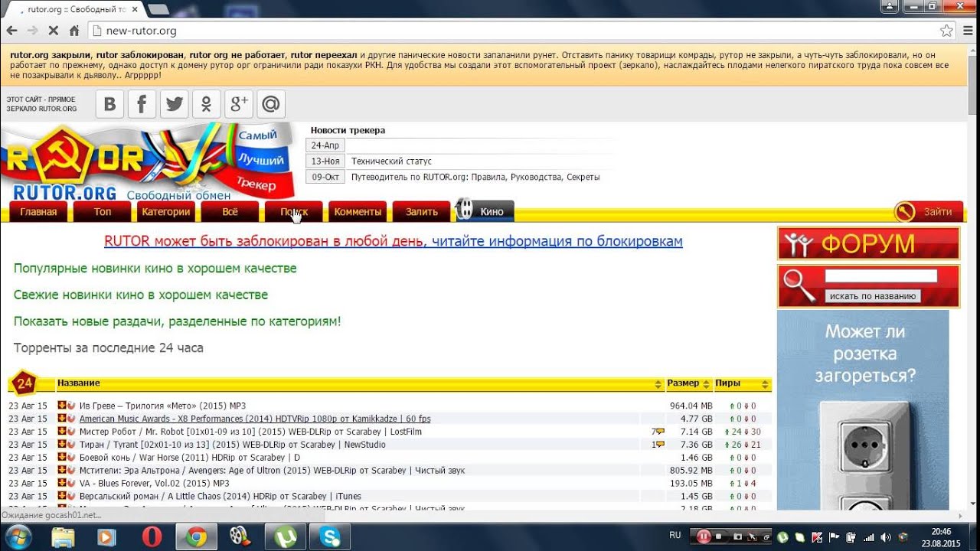Go to the browser home page icon

(74, 31)
